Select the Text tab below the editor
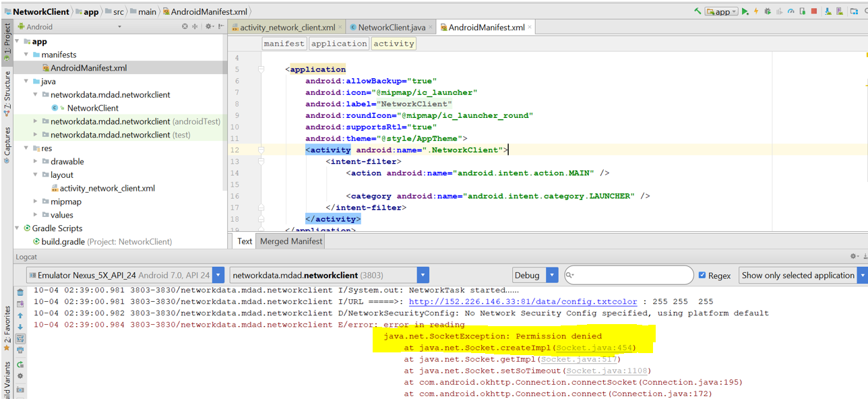 [245, 241]
